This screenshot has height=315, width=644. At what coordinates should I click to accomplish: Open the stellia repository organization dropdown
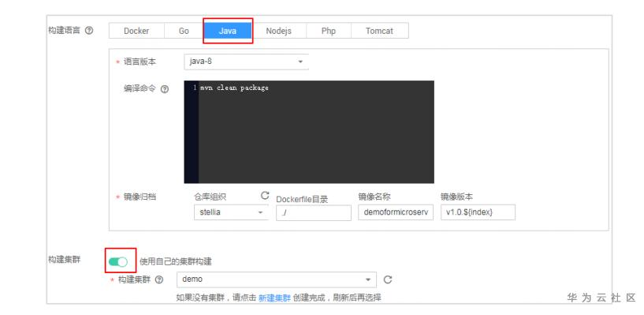point(231,212)
